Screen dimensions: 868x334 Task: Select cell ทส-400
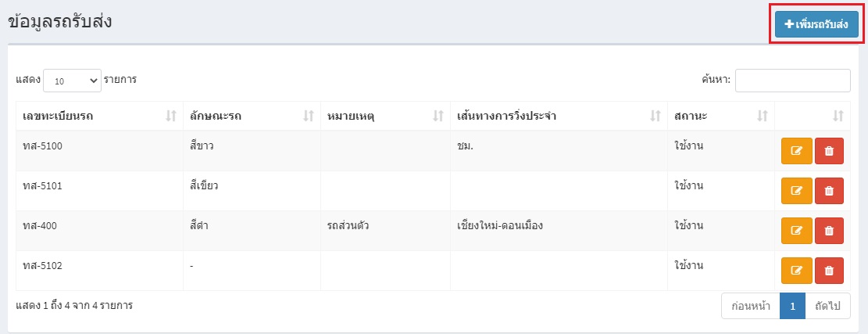pyautogui.click(x=100, y=231)
